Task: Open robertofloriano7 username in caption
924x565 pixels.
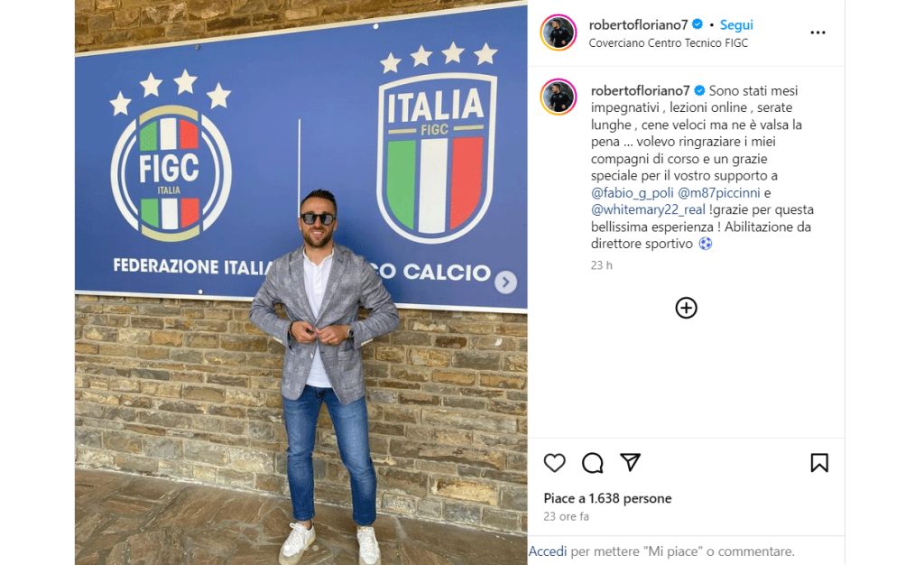Action: pos(640,91)
